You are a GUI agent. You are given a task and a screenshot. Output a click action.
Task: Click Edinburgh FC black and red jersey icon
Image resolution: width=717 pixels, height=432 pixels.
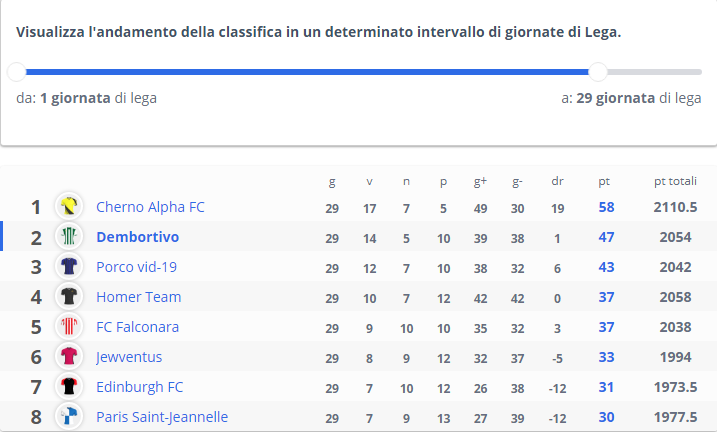(x=69, y=386)
